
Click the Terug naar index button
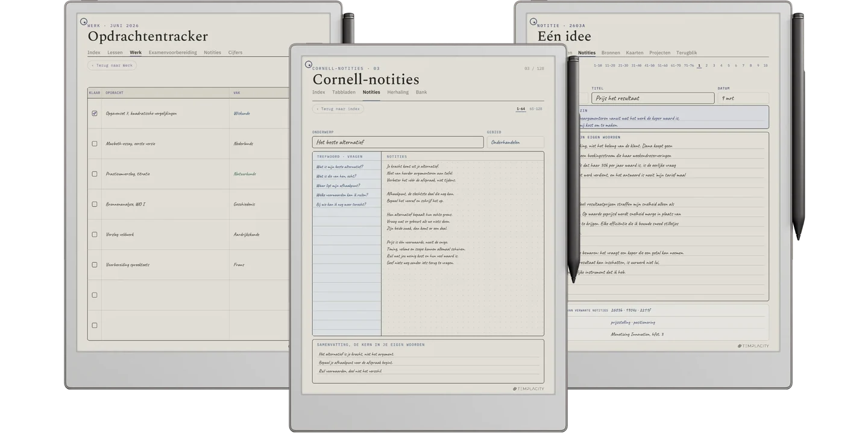338,109
